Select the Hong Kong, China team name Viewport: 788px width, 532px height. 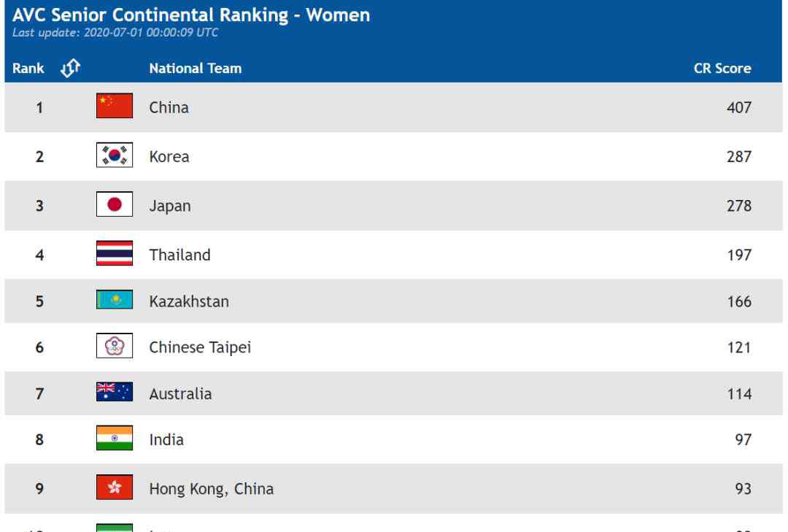[x=212, y=489]
